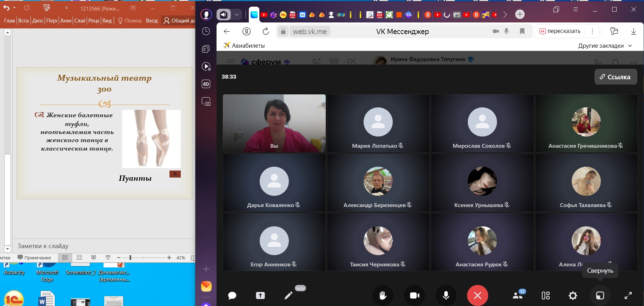Open PowerPoint Анимация ribbon tab
Viewport: 644px width, 306px height.
[66, 21]
